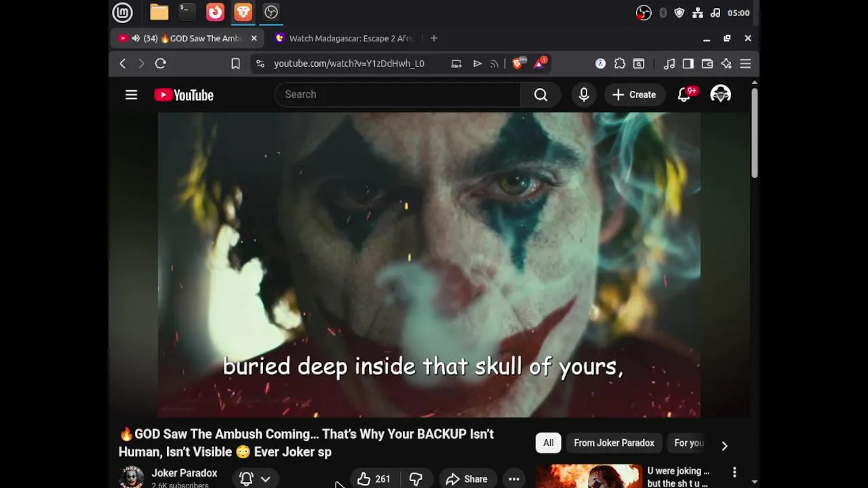Click the youtube.com URL address field

tap(349, 64)
